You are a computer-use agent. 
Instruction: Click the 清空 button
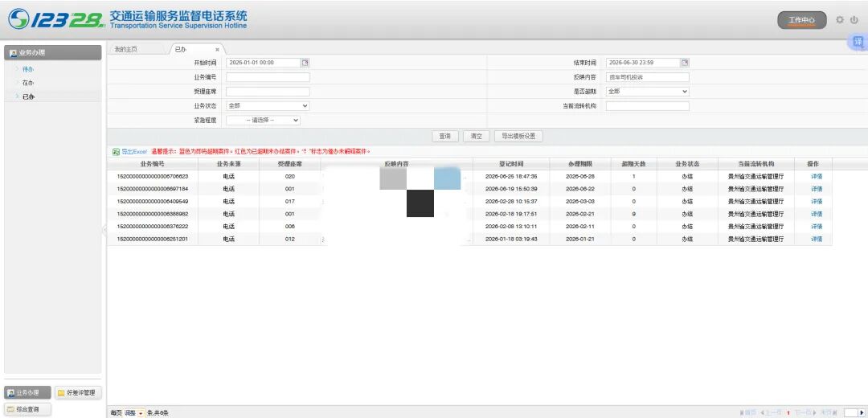pyautogui.click(x=476, y=136)
